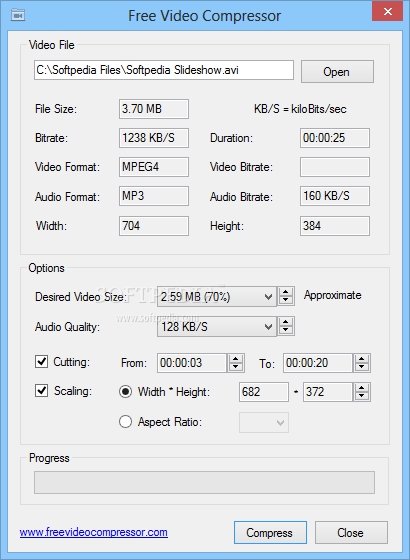410x560 pixels.
Task: Click the Cutting To time field
Action: click(x=318, y=363)
